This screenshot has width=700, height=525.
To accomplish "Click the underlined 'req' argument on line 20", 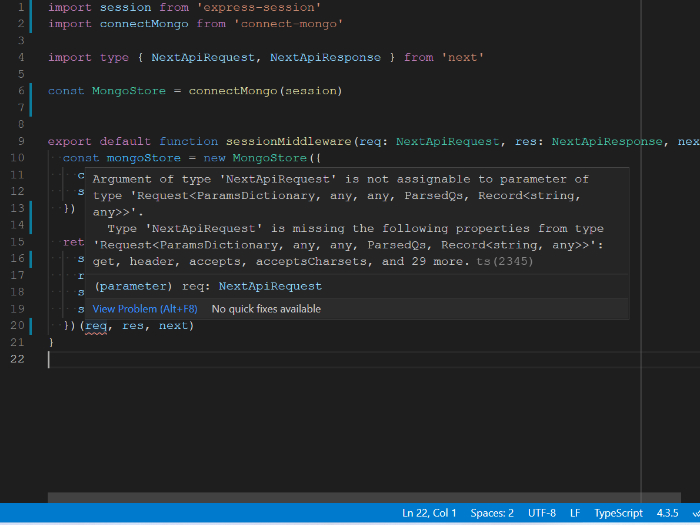I will point(96,326).
